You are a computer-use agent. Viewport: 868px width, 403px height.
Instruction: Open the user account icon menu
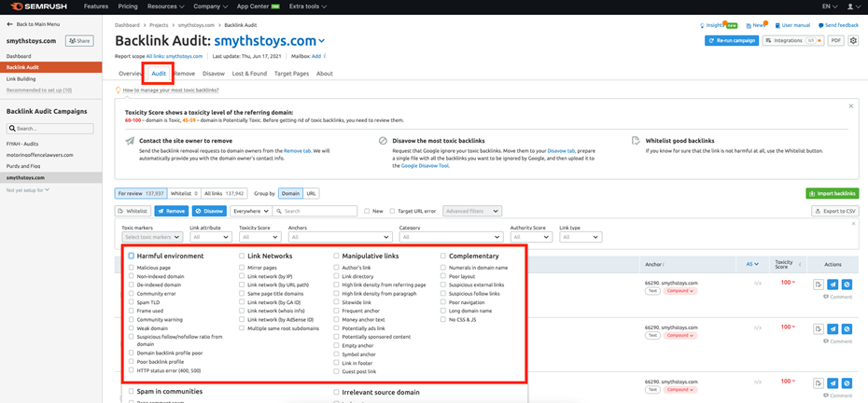coord(852,7)
